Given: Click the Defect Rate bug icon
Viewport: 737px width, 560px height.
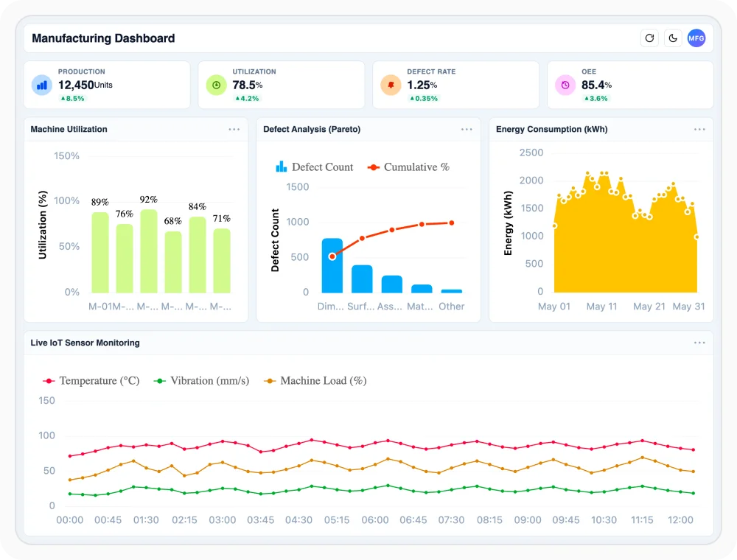Looking at the screenshot, I should point(391,85).
